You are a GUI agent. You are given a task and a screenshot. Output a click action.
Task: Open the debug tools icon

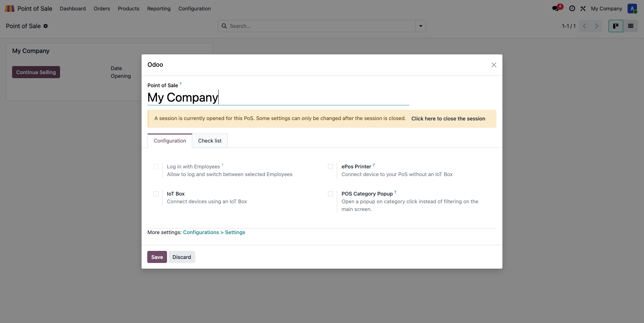click(x=583, y=8)
